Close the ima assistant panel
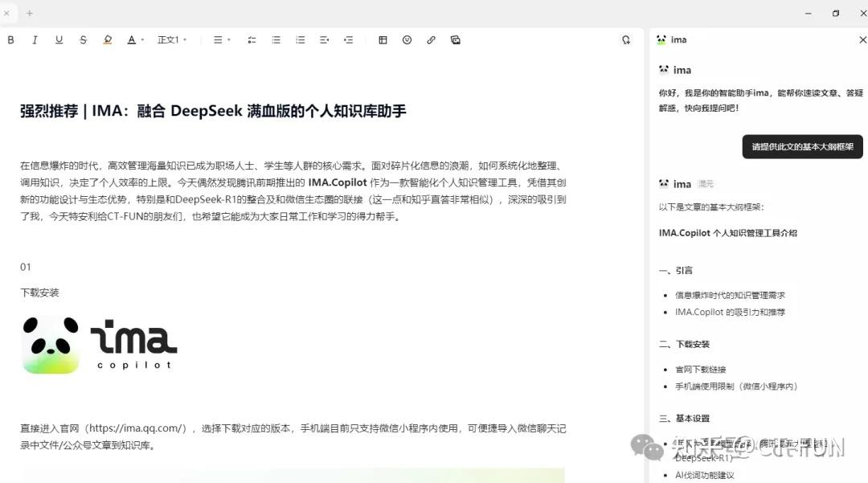This screenshot has width=868, height=483. [862, 39]
